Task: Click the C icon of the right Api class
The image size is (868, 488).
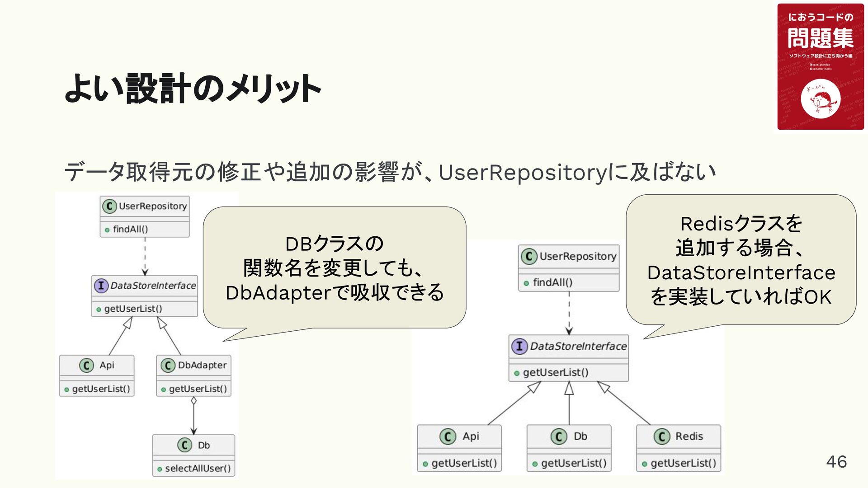Action: pos(448,436)
